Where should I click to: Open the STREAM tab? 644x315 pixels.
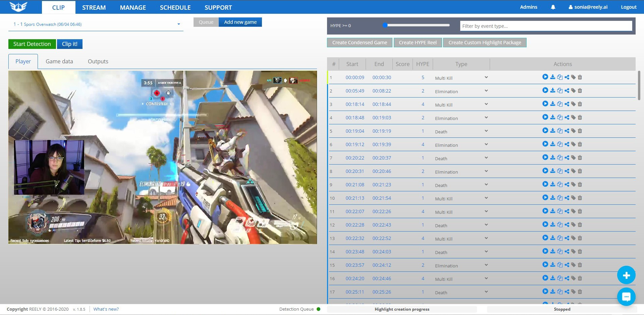94,7
